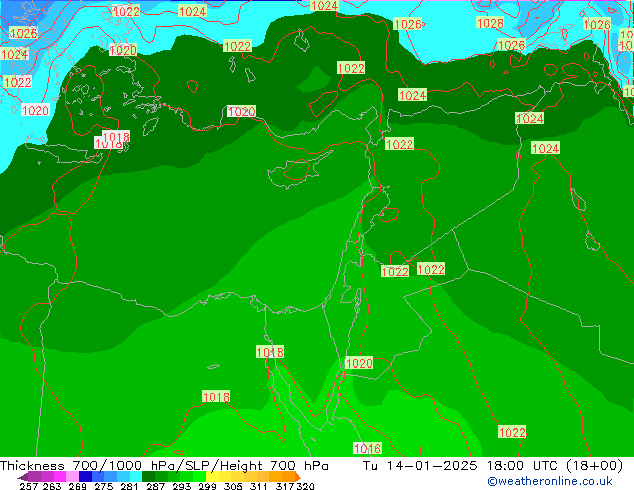Viewport: 634px width, 490px height.
Task: Click the legend value '317'
Action: [285, 486]
